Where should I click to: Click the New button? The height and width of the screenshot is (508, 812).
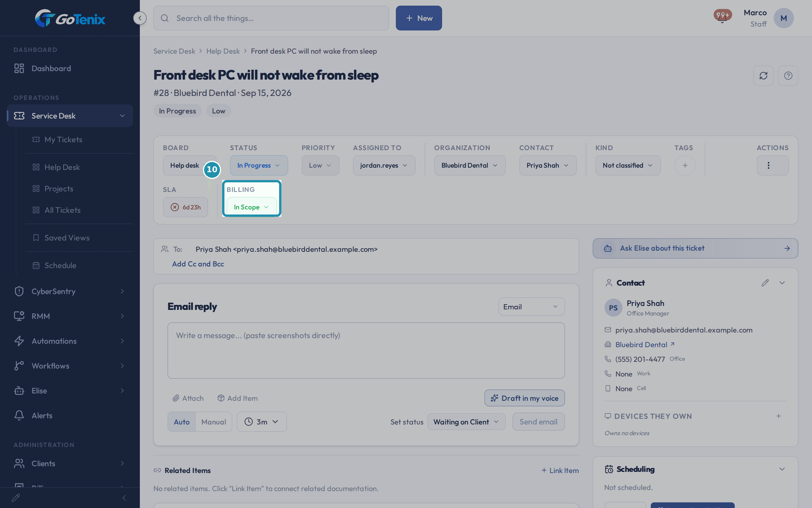pos(419,18)
